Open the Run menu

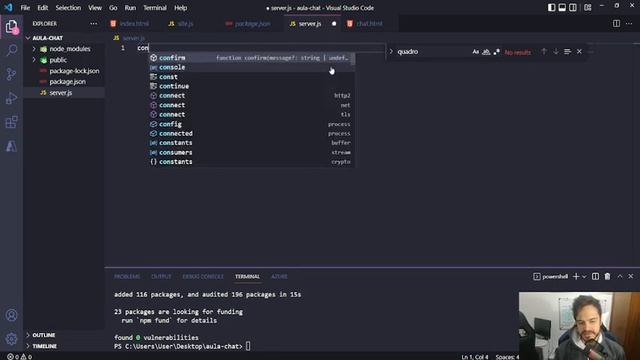tap(130, 8)
